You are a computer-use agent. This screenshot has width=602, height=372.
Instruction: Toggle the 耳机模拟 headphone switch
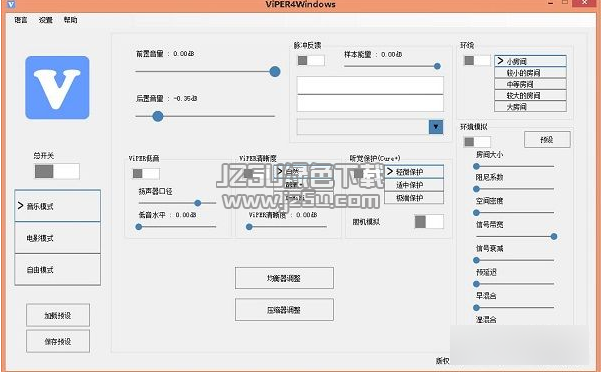click(x=429, y=222)
